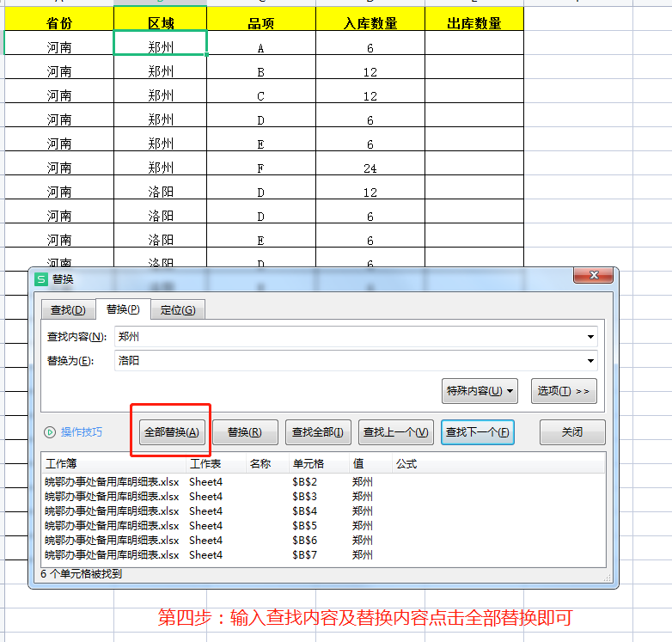Select the highlighted 郑州 cell in row A
This screenshot has height=642, width=672.
click(161, 43)
